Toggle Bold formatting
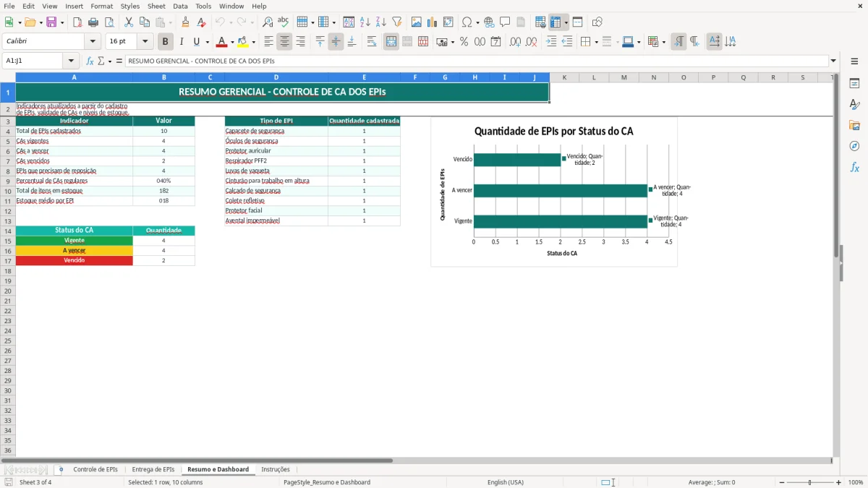The image size is (868, 488). 166,42
